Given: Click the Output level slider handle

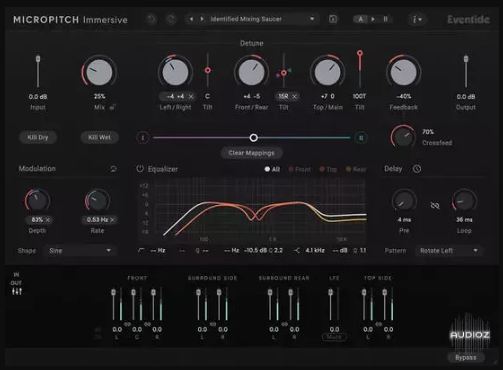Looking at the screenshot, I should [466, 59].
